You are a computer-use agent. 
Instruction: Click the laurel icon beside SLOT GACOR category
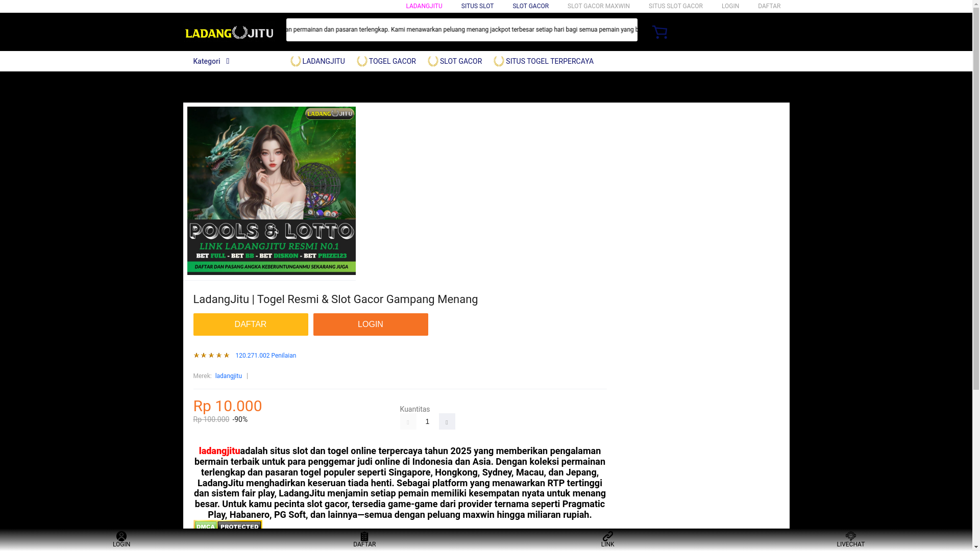[x=433, y=61]
